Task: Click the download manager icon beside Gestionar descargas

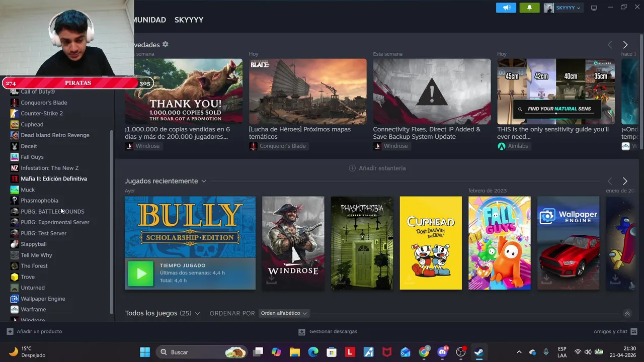Action: click(301, 332)
